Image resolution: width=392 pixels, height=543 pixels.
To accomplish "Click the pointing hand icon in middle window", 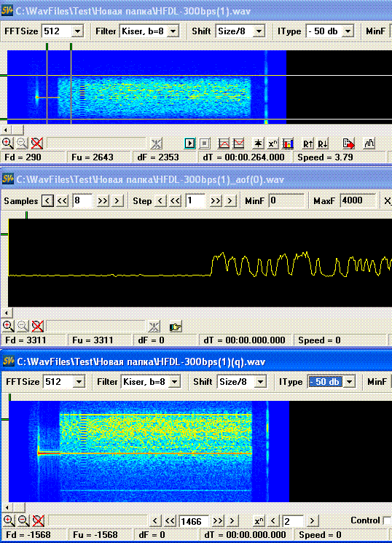I will [175, 327].
